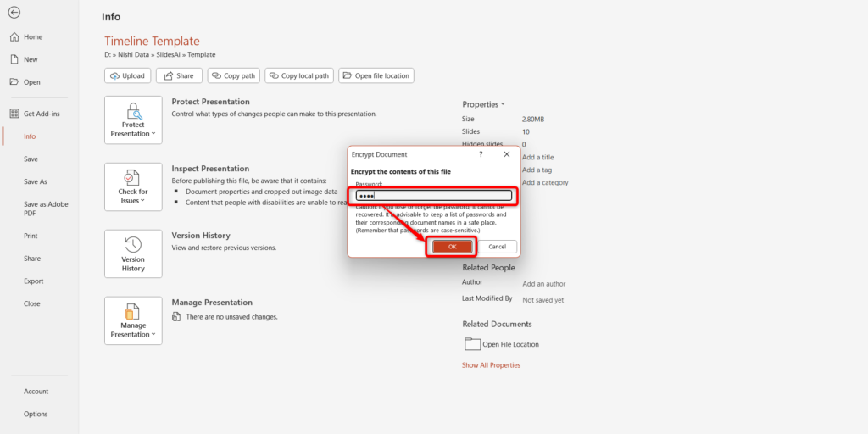Click Show All Properties link

tap(491, 365)
